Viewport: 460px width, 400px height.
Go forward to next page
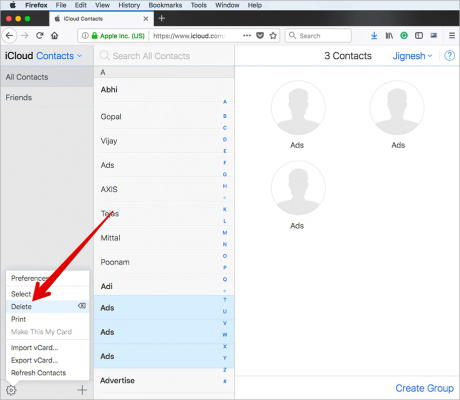[x=25, y=35]
